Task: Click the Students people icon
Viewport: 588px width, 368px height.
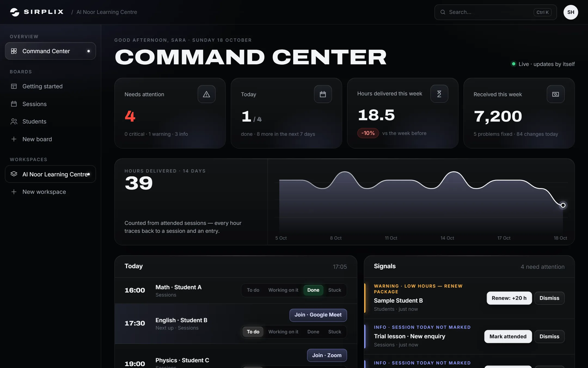Action: tap(14, 121)
